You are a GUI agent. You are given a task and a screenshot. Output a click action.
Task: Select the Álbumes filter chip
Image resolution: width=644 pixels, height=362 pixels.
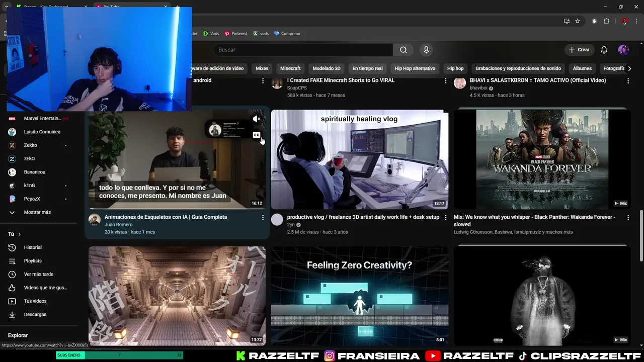pyautogui.click(x=582, y=68)
